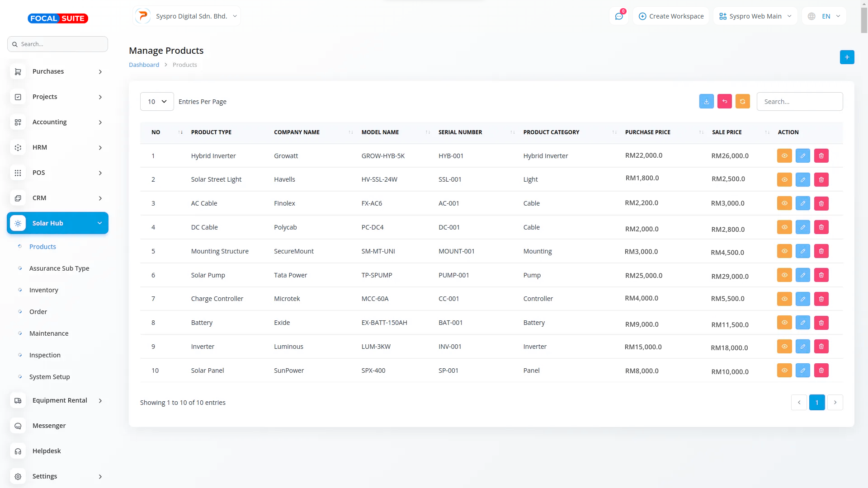View details of Hybrid Inverter product
The height and width of the screenshot is (488, 868).
[x=784, y=156]
